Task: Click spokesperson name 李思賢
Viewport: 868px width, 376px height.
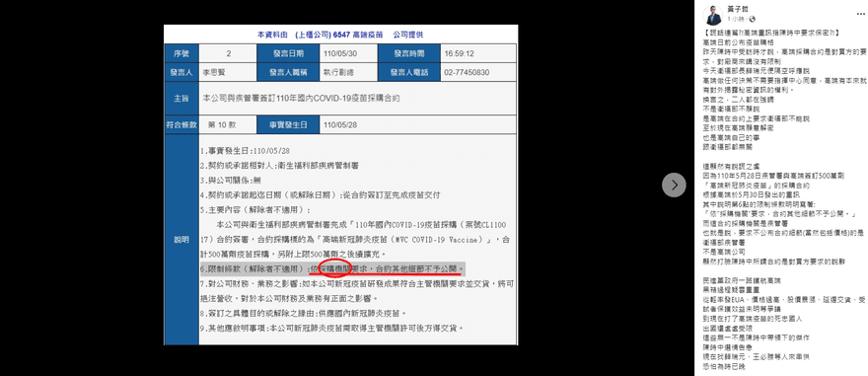Action: click(x=215, y=73)
